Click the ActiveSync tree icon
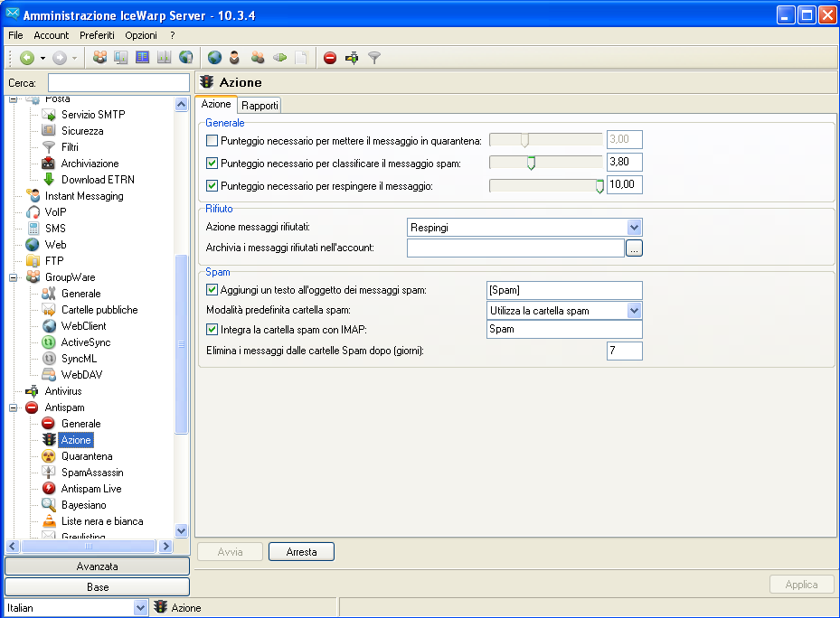Image resolution: width=840 pixels, height=618 pixels. (x=49, y=342)
